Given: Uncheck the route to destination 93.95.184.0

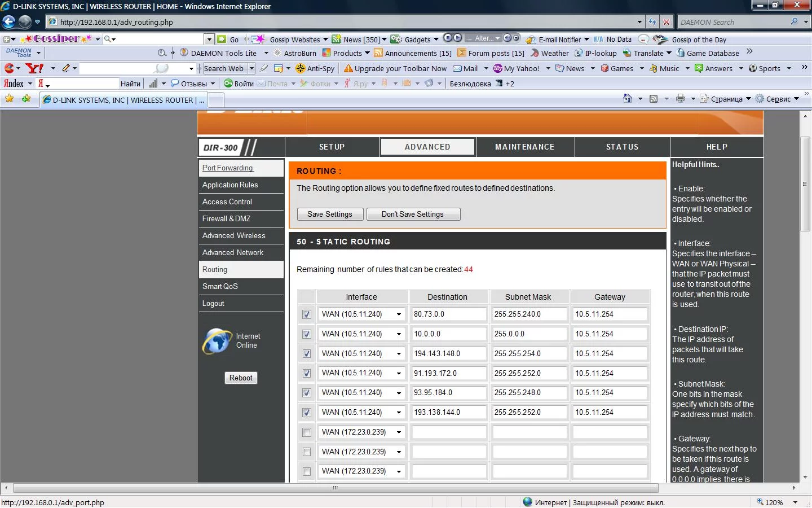Looking at the screenshot, I should click(307, 393).
